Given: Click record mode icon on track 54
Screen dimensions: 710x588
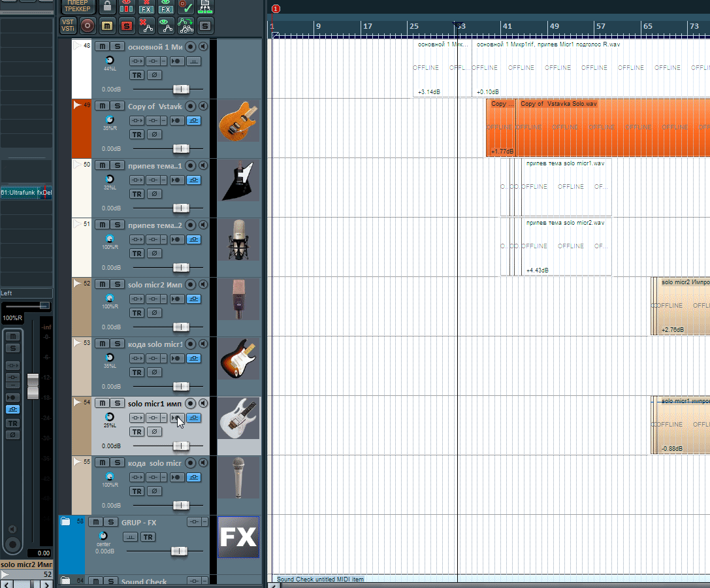Looking at the screenshot, I should 176,417.
